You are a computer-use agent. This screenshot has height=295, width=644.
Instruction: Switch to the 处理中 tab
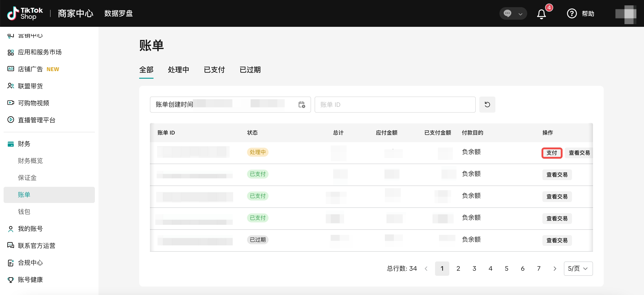[x=178, y=70]
